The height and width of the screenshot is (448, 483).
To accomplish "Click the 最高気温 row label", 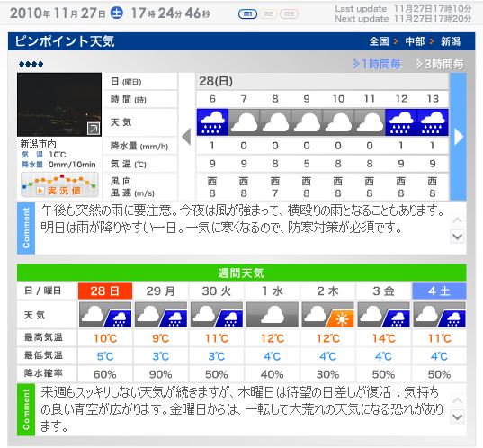I will [43, 337].
